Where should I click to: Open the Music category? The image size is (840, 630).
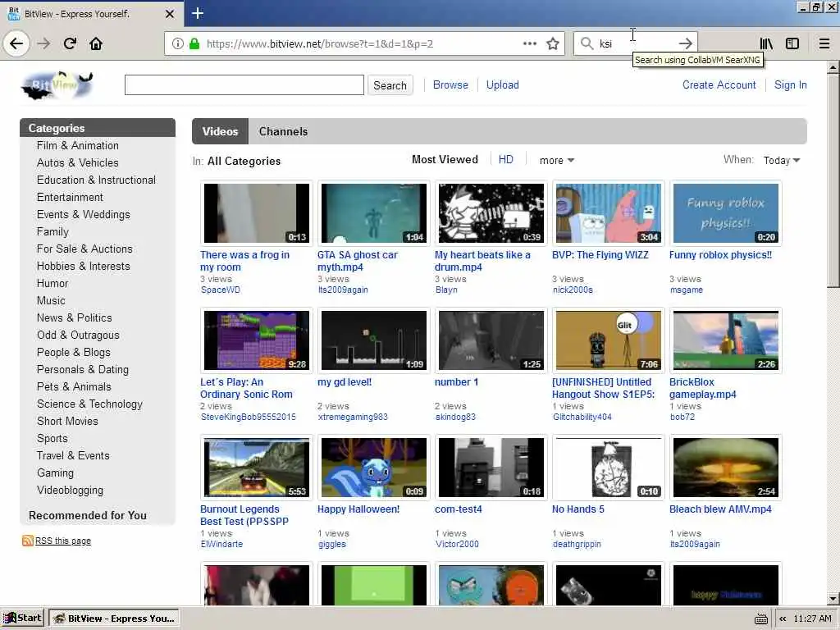(x=51, y=300)
